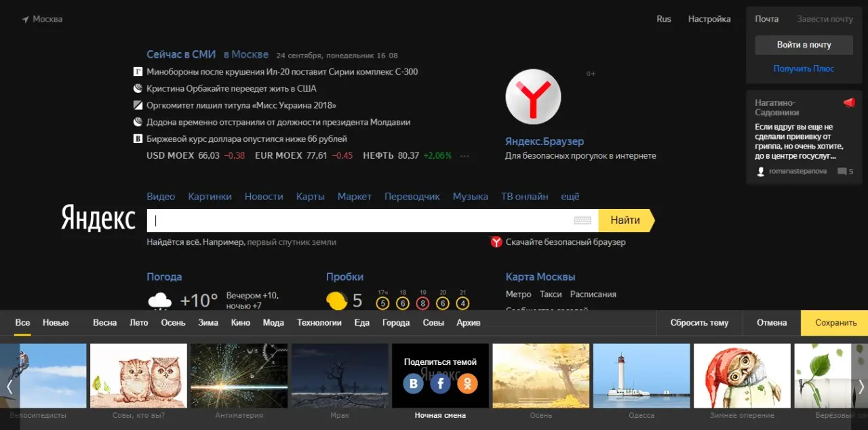The width and height of the screenshot is (868, 430).
Task: Open Получить Плюс link
Action: [x=804, y=69]
